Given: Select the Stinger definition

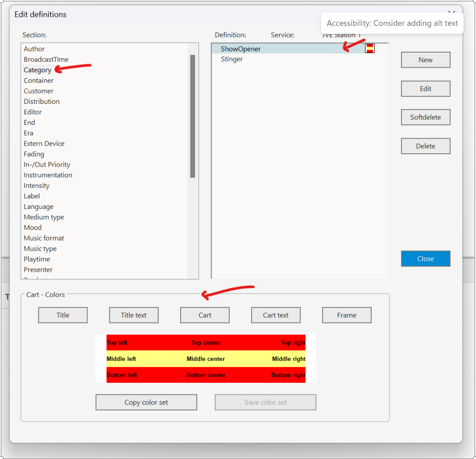Looking at the screenshot, I should point(232,59).
